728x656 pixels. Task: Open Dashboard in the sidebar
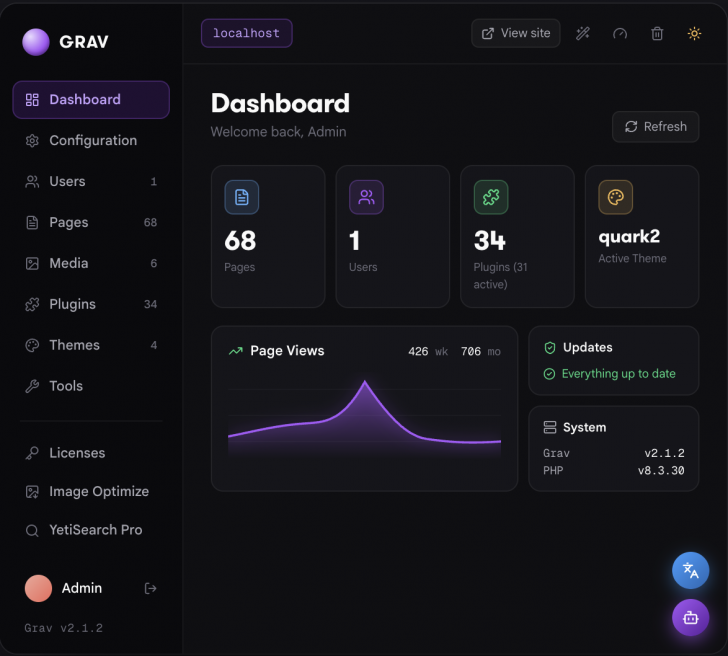pyautogui.click(x=91, y=99)
